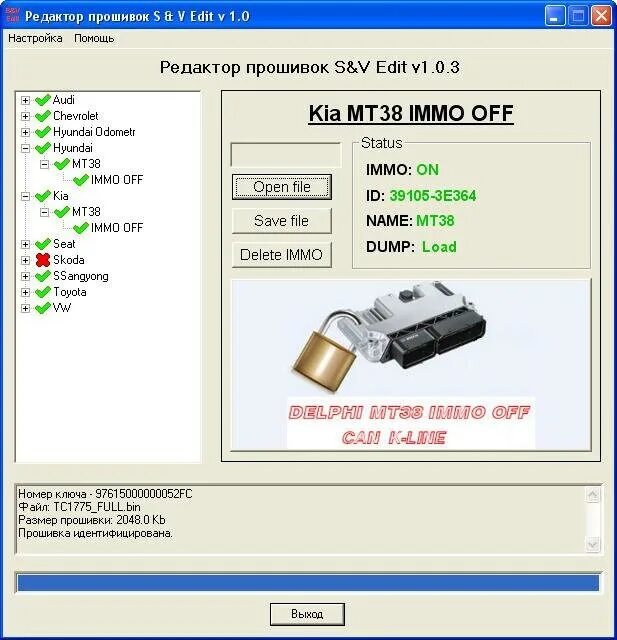This screenshot has width=617, height=640.
Task: Click the green checkmark next to Hyundai Odometr
Action: 43,132
